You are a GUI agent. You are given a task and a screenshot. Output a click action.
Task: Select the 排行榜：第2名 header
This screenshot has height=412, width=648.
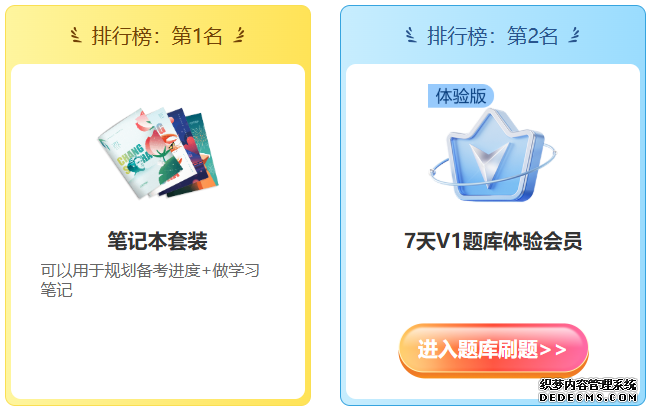493,36
